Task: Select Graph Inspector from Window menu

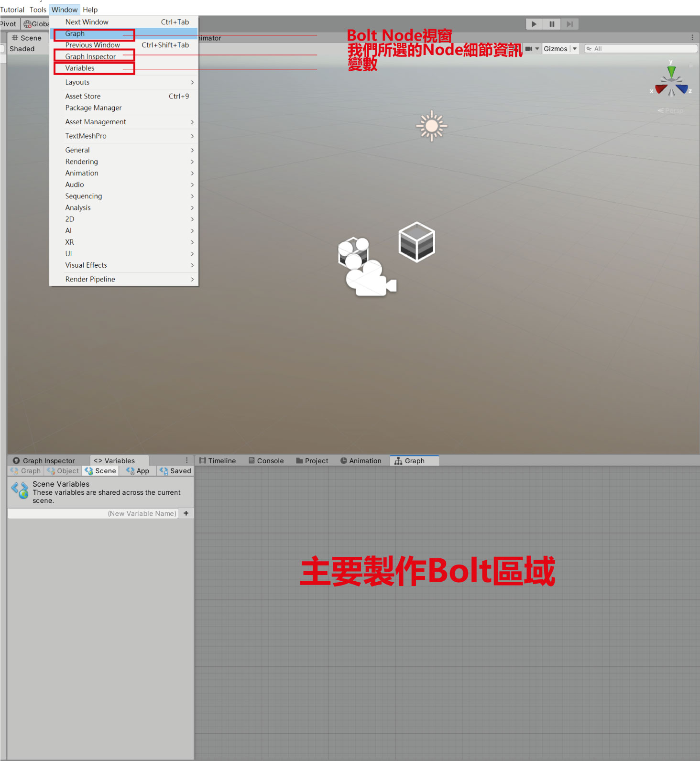Action: coord(91,56)
